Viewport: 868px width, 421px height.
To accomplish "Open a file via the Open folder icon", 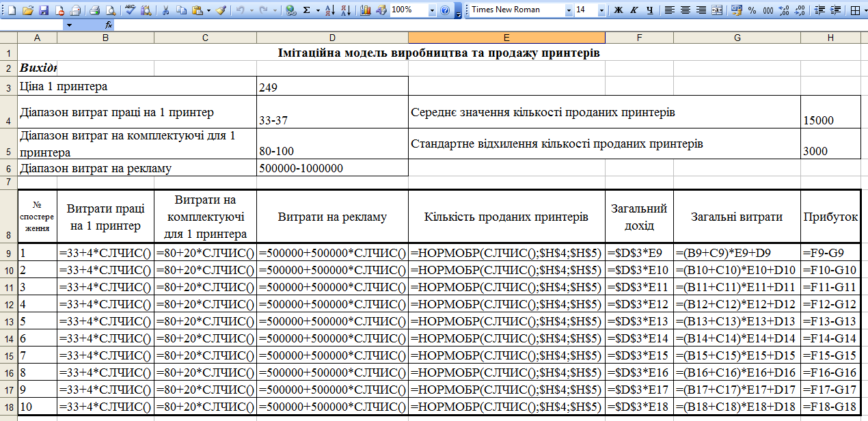I will pos(27,10).
